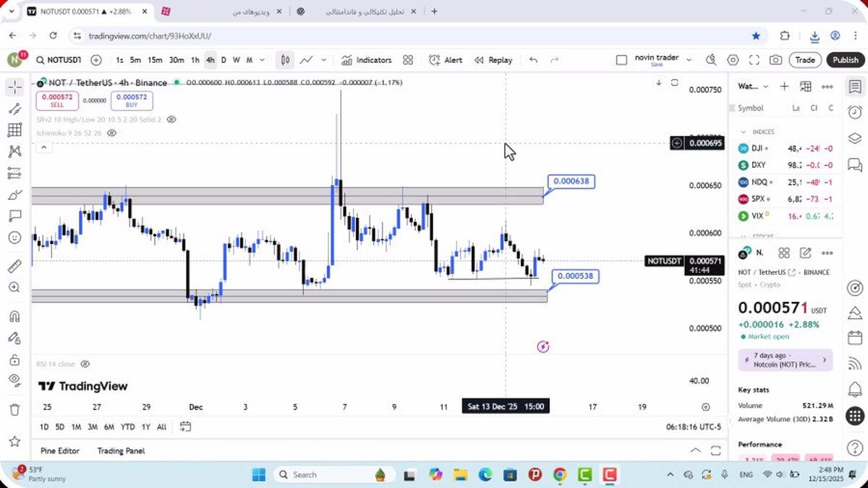The width and height of the screenshot is (868, 488).
Task: Click the line chart style icon
Action: [x=307, y=60]
